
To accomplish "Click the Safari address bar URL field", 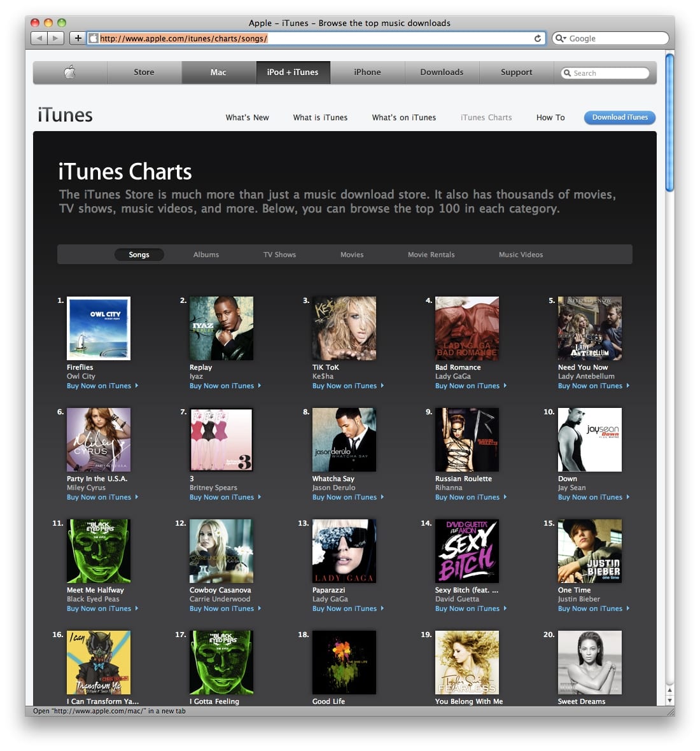I will (316, 38).
